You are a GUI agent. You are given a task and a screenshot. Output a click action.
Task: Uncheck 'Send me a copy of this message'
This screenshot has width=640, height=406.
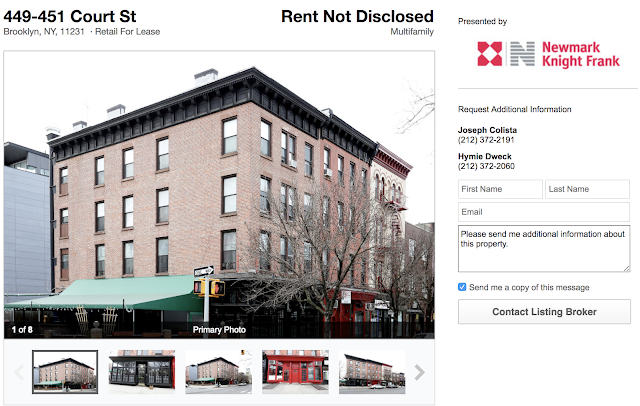pos(462,287)
